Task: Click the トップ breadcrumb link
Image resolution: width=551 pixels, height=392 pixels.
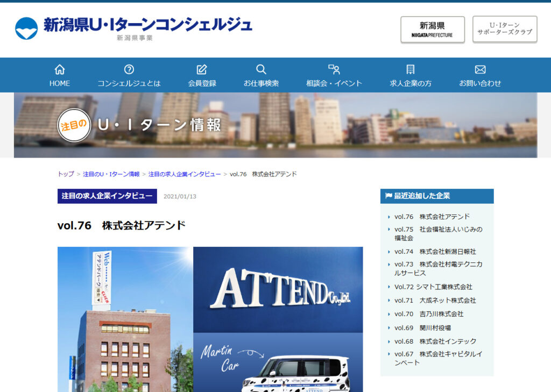Action: pos(66,174)
